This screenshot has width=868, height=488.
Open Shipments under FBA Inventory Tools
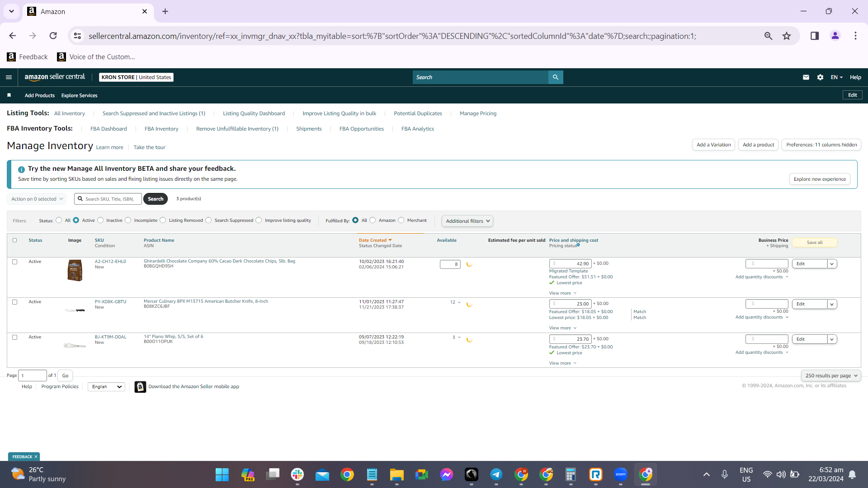[x=309, y=129]
